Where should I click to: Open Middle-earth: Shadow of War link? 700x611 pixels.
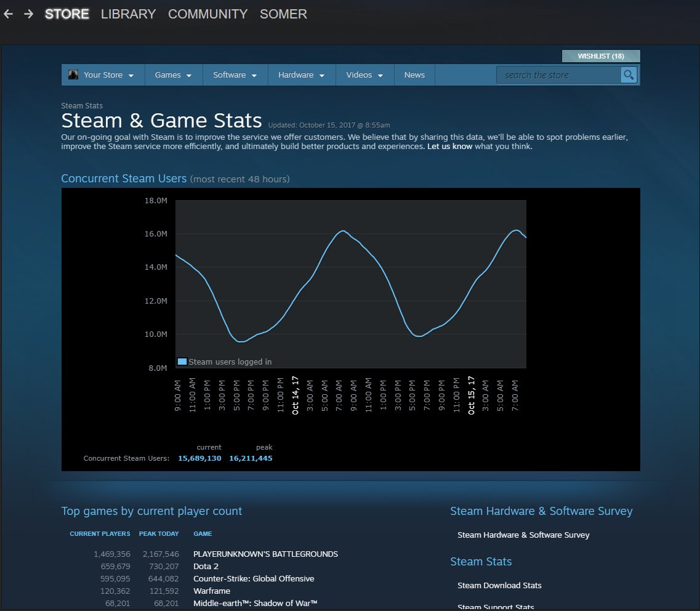(x=255, y=603)
